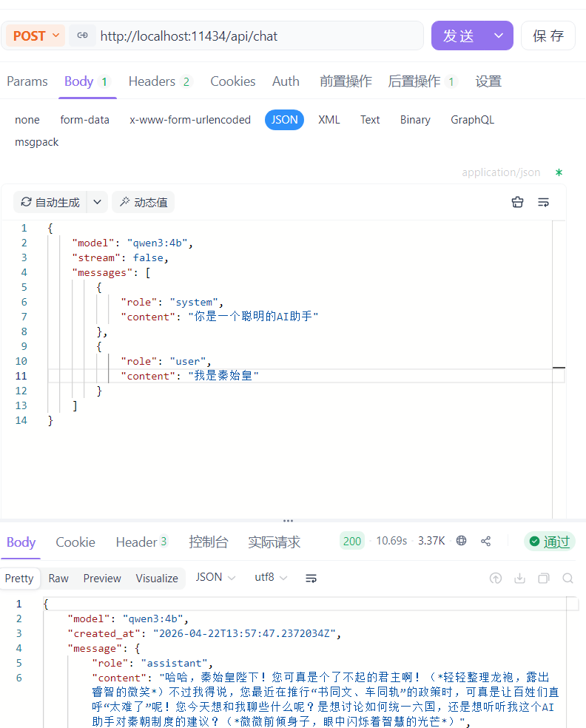Click the request URL input field
Image resolution: width=586 pixels, height=728 pixels.
[x=259, y=36]
